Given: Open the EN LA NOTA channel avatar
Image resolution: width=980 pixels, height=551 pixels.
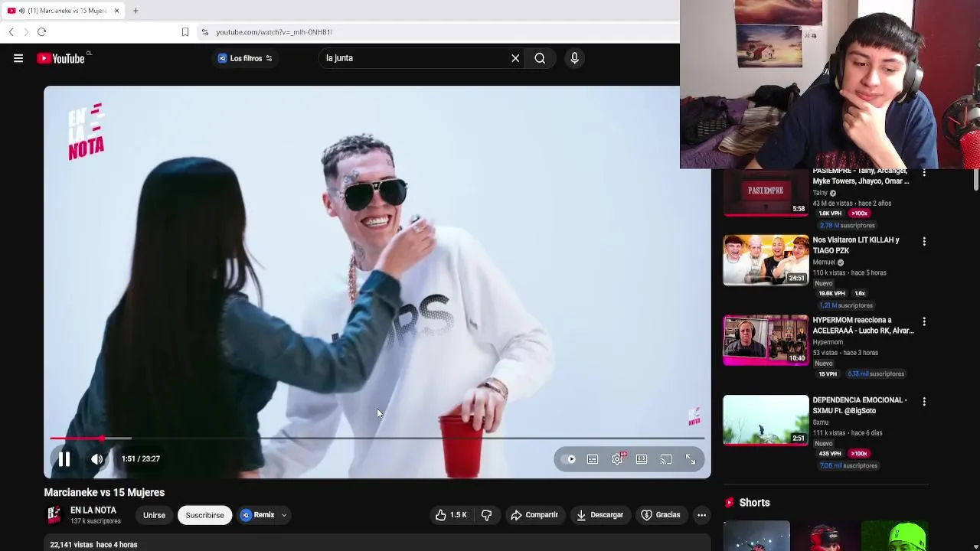Looking at the screenshot, I should pyautogui.click(x=54, y=515).
